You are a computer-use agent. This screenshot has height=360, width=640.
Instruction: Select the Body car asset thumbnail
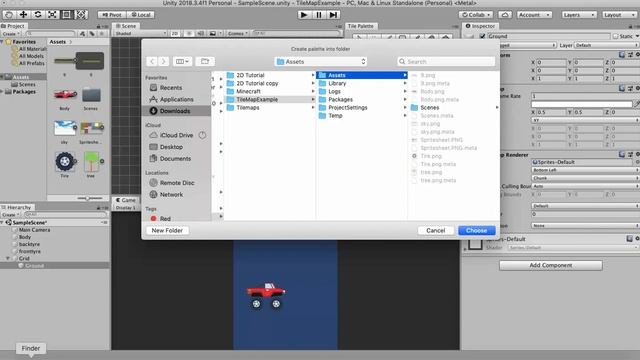click(x=65, y=95)
